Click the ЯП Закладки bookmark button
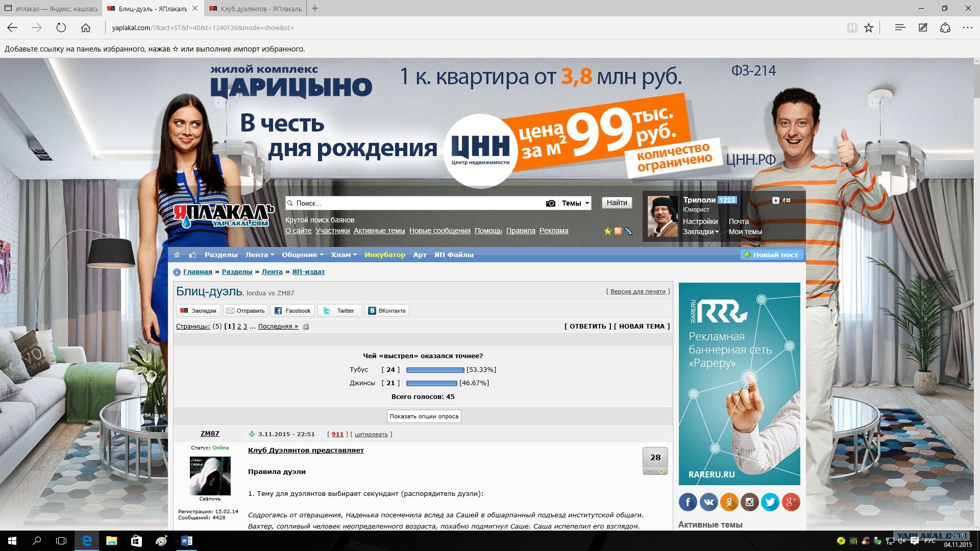 point(199,311)
